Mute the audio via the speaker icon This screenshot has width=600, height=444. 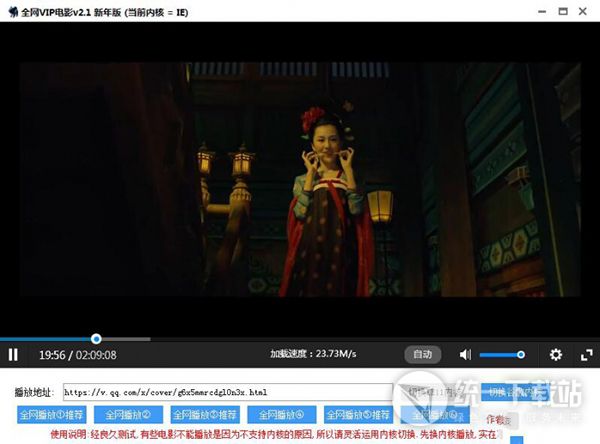tap(465, 355)
